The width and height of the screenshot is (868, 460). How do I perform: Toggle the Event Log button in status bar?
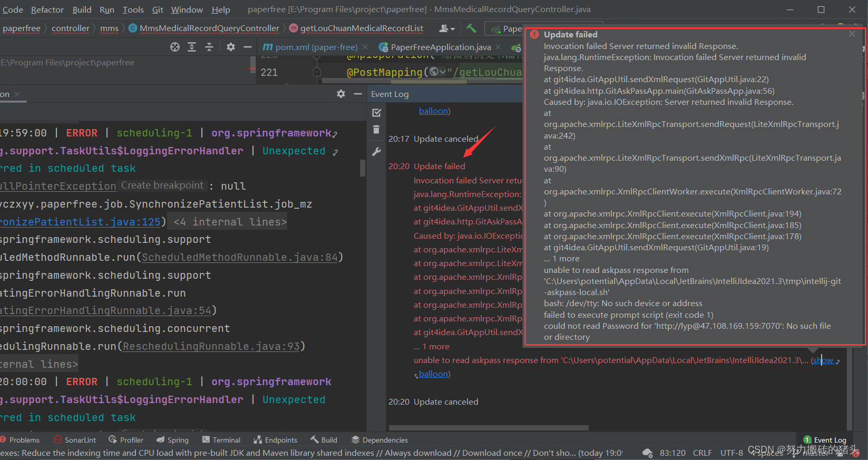[825, 440]
